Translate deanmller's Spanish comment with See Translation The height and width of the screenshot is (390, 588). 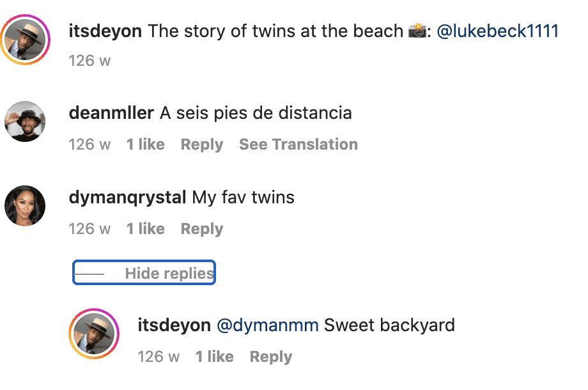(298, 144)
